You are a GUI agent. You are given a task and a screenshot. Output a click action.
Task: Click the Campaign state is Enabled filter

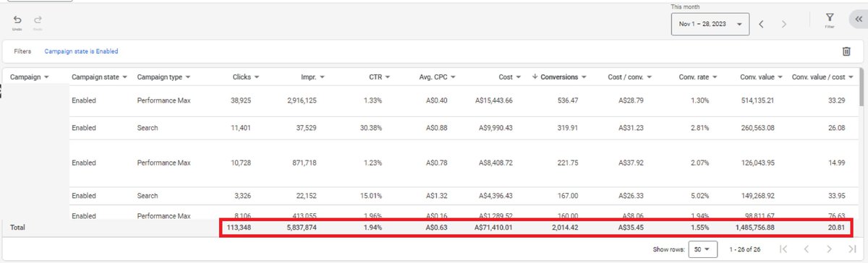[x=81, y=51]
